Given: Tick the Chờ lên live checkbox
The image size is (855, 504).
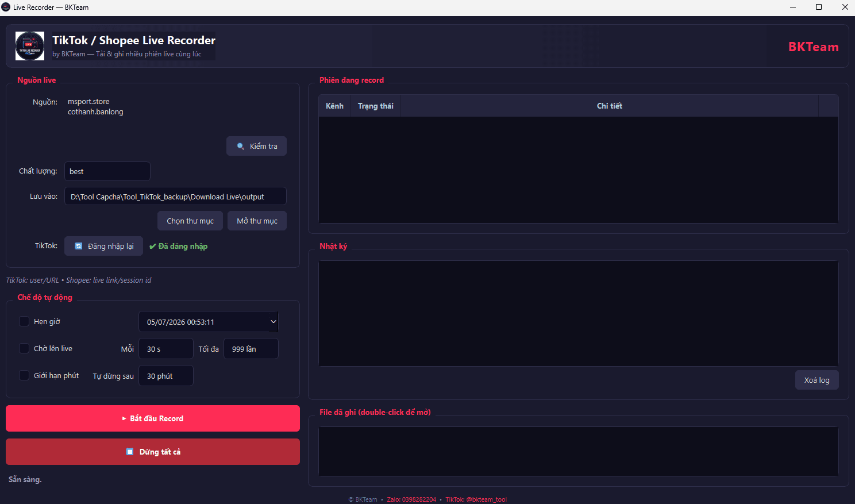Looking at the screenshot, I should coord(24,348).
